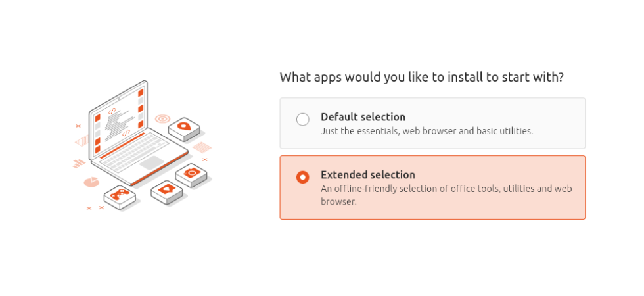This screenshot has height=296, width=644.
Task: Click the "Extended selection" title text
Action: pyautogui.click(x=367, y=175)
